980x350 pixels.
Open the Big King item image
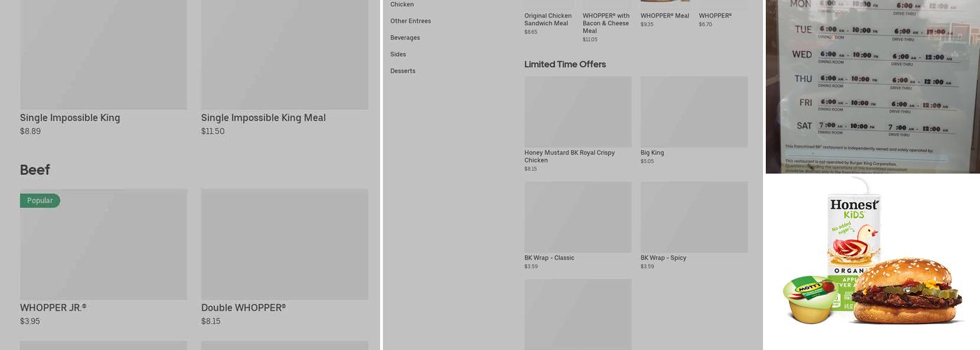tap(694, 112)
